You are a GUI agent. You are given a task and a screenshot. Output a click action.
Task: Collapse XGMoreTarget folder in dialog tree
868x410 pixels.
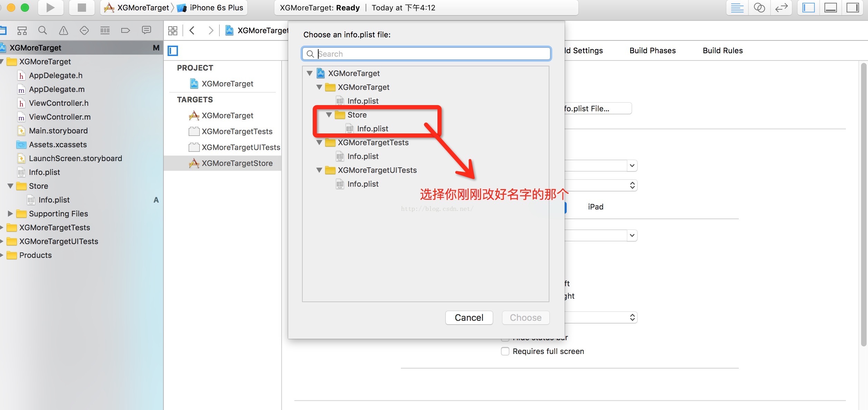tap(319, 87)
